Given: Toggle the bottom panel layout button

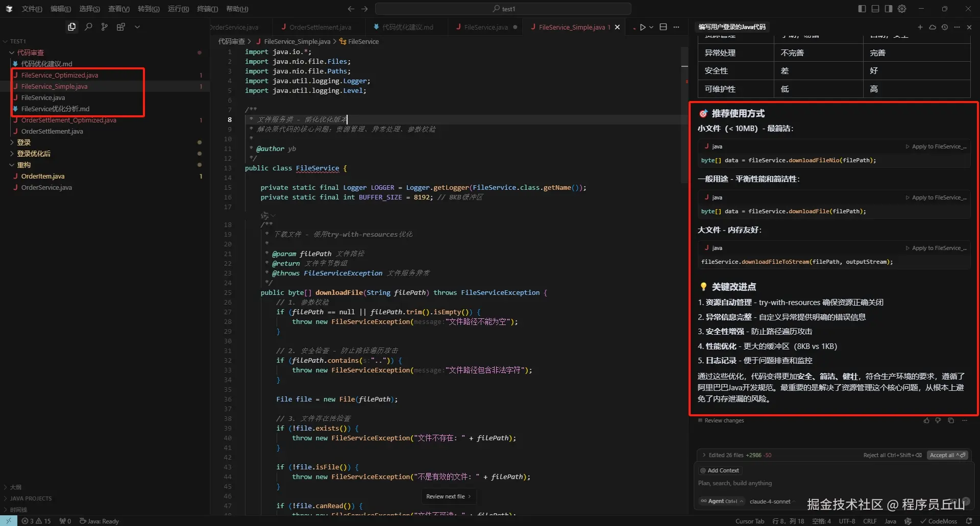Looking at the screenshot, I should click(x=875, y=9).
